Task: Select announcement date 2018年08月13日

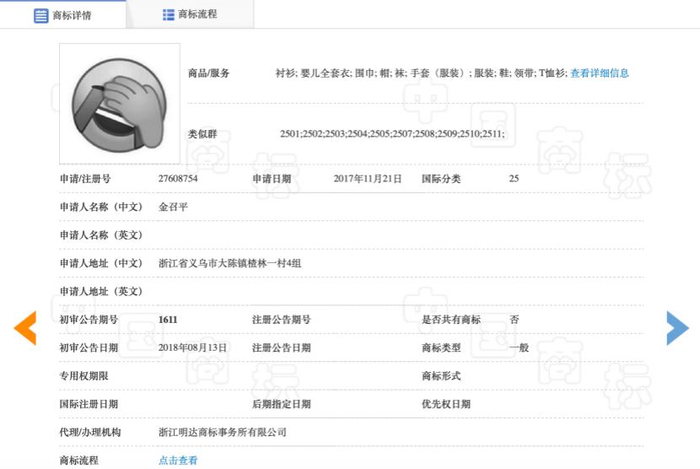Action: click(x=192, y=348)
